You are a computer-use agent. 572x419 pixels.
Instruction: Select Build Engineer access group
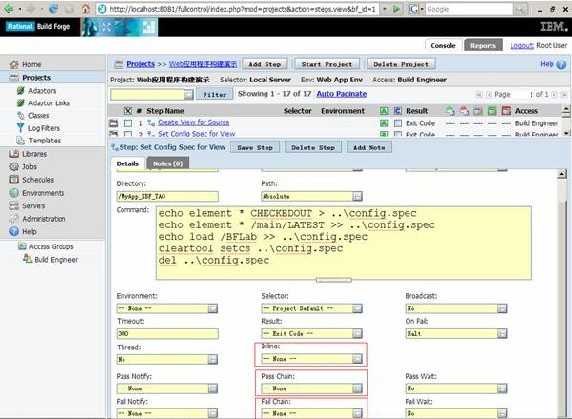56,260
